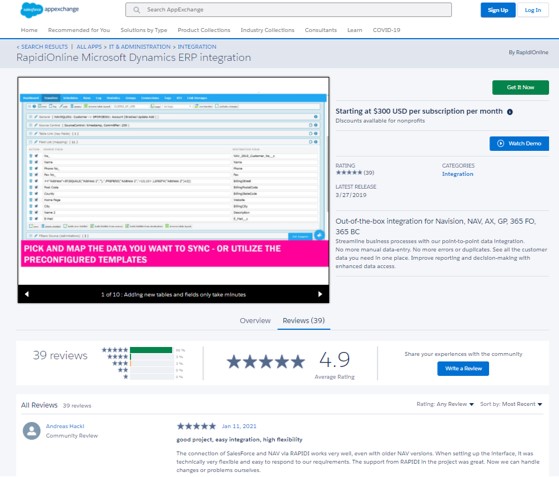Click the Integration breadcrumb link
Image resolution: width=559 pixels, height=477 pixels.
(x=197, y=47)
